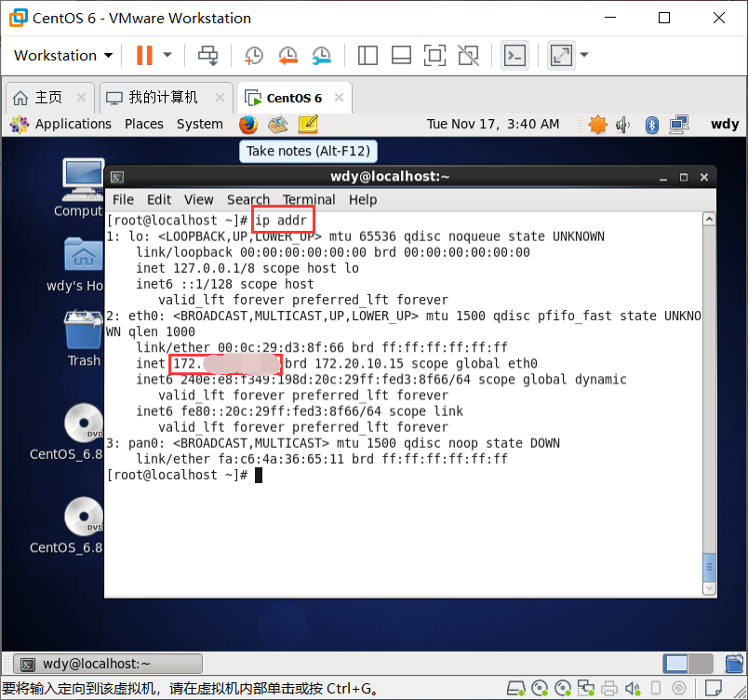This screenshot has height=700, width=748.
Task: Click the second CD/DVD status icon
Action: click(x=563, y=688)
